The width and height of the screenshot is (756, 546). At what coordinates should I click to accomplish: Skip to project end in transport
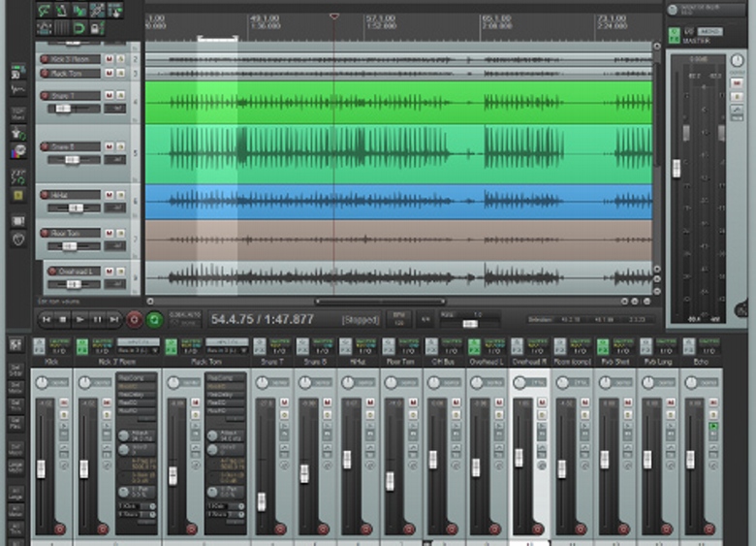coord(115,319)
